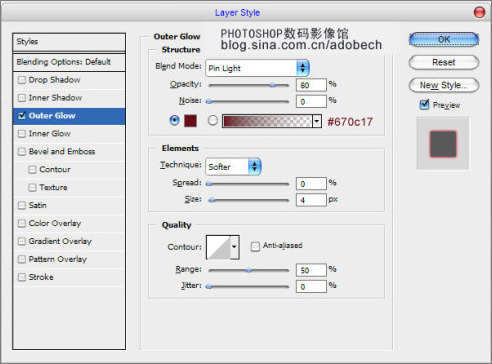Open the New Style dialog button
492x364 pixels.
(x=444, y=85)
